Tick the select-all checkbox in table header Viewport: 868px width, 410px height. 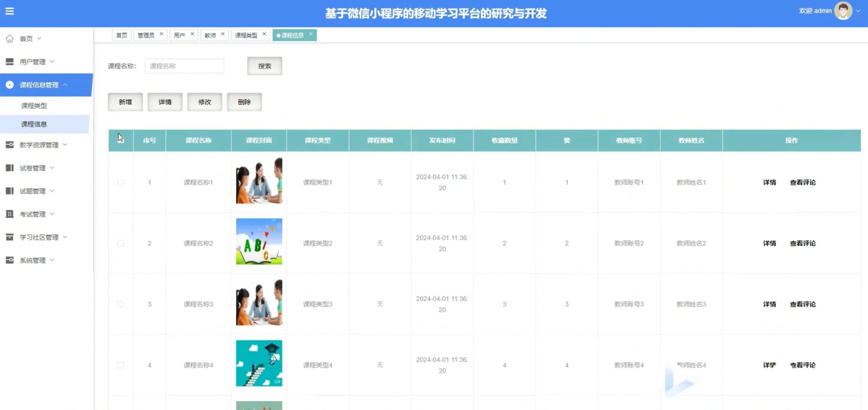(x=121, y=140)
